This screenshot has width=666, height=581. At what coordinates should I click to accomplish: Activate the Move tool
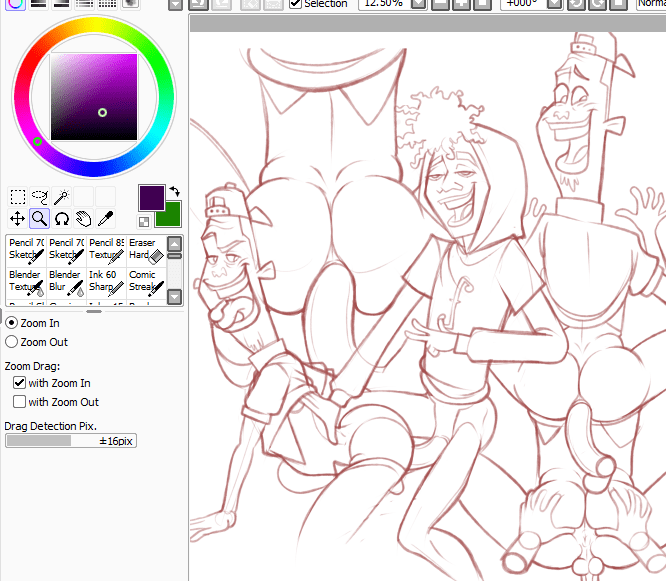tap(18, 219)
